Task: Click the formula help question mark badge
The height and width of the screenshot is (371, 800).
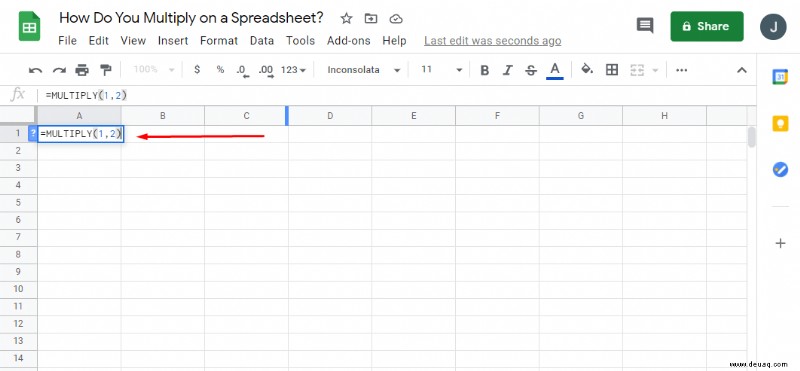Action: point(33,134)
